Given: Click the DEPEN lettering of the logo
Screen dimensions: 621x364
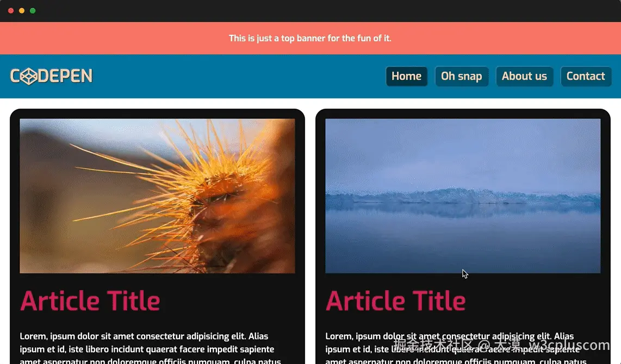Looking at the screenshot, I should (65, 76).
